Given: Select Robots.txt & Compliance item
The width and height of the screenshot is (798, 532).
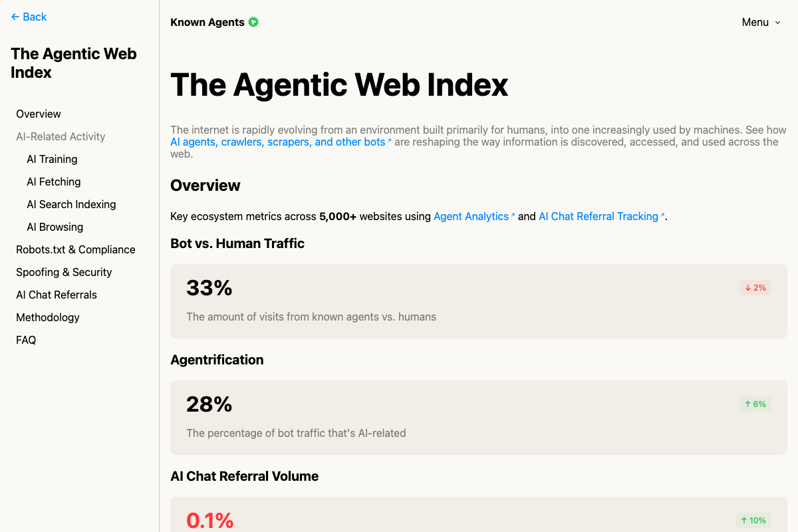Looking at the screenshot, I should coord(76,249).
